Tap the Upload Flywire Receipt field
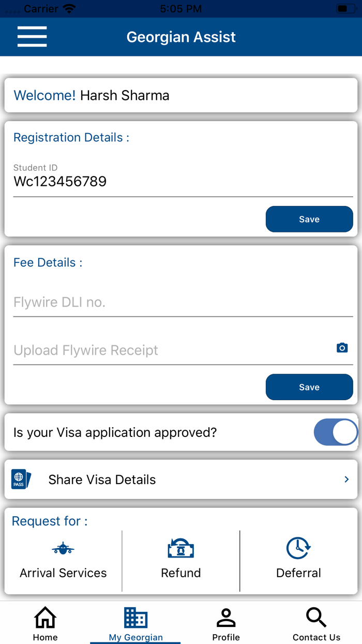This screenshot has width=362, height=644. point(183,350)
